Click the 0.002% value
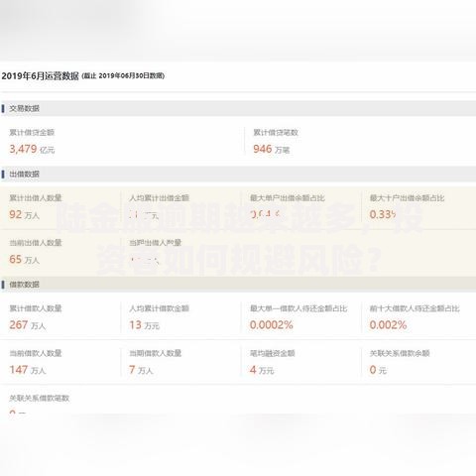This screenshot has width=476, height=476. pyautogui.click(x=388, y=325)
